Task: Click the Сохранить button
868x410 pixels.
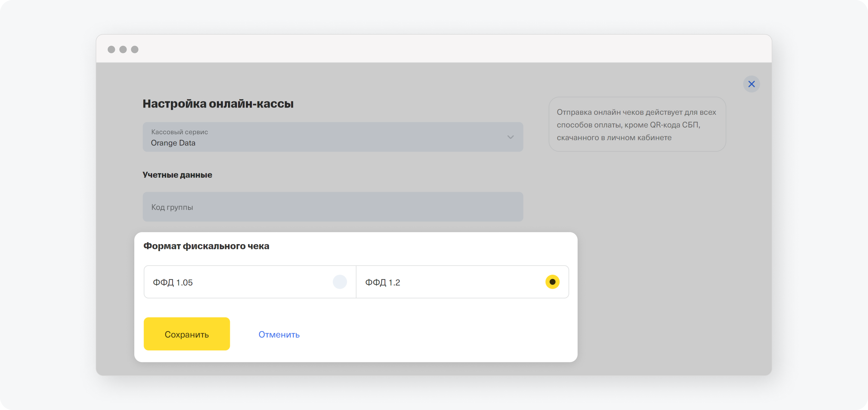Action: point(187,334)
